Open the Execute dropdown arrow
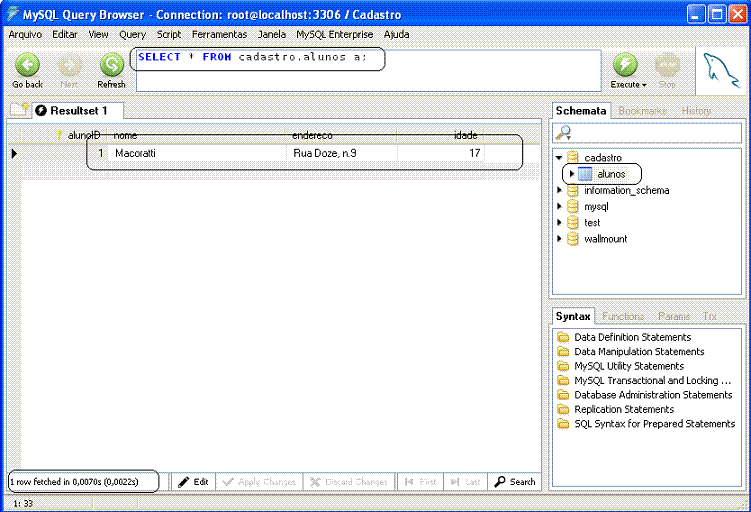Screen dimensions: 751x512 644,85
